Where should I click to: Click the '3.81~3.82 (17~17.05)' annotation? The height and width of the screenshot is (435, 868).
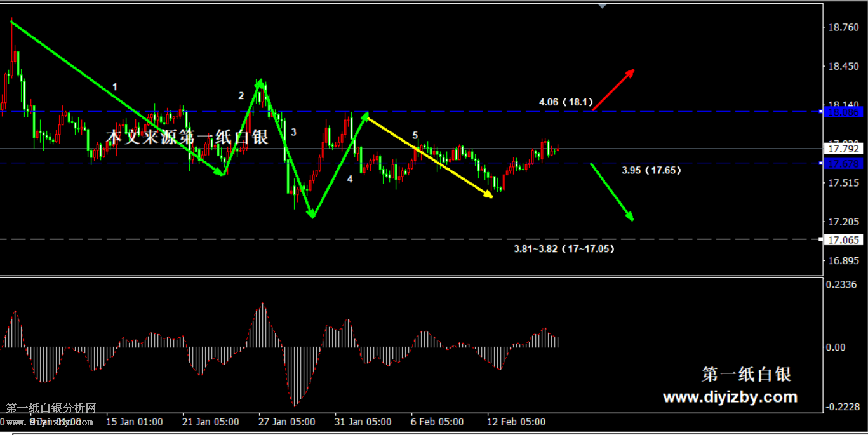pos(564,249)
